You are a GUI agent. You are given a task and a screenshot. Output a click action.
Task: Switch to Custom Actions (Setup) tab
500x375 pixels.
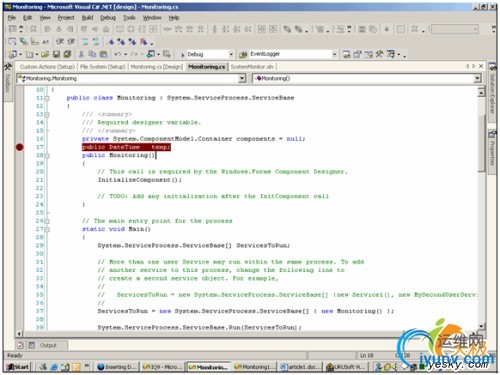click(47, 67)
